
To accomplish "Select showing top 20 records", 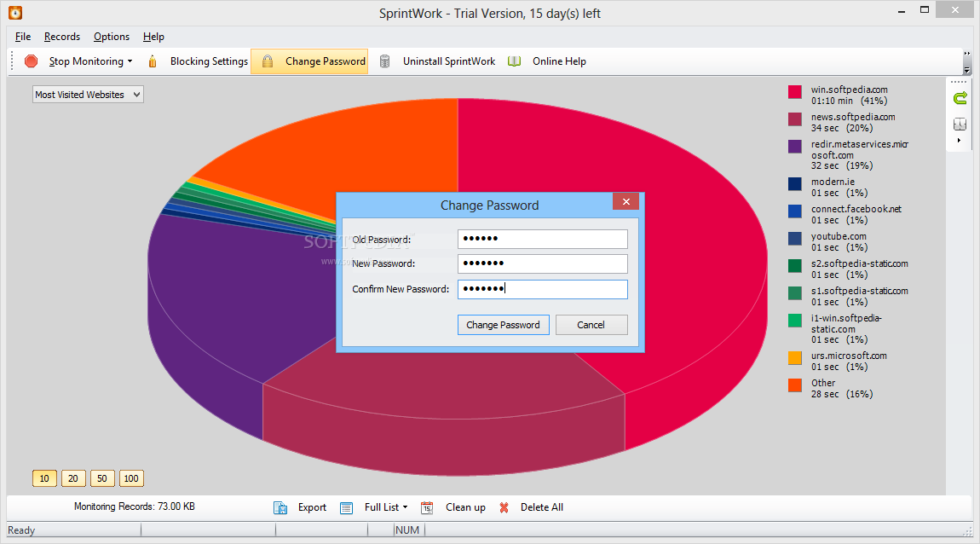I will [x=73, y=478].
